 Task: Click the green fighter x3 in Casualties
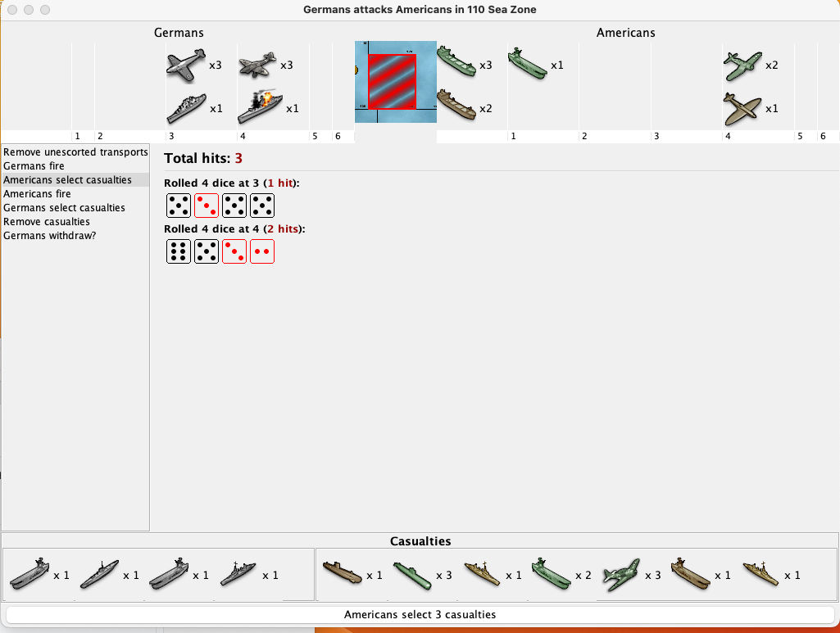[x=622, y=575]
